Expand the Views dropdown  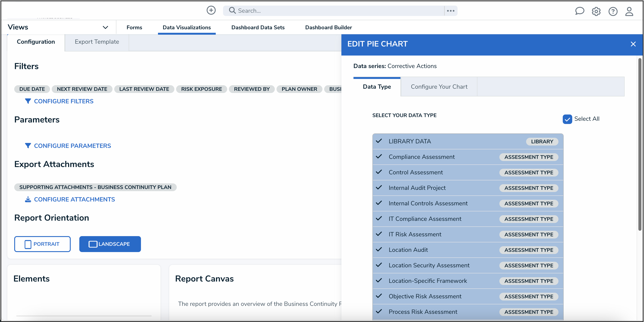(105, 27)
